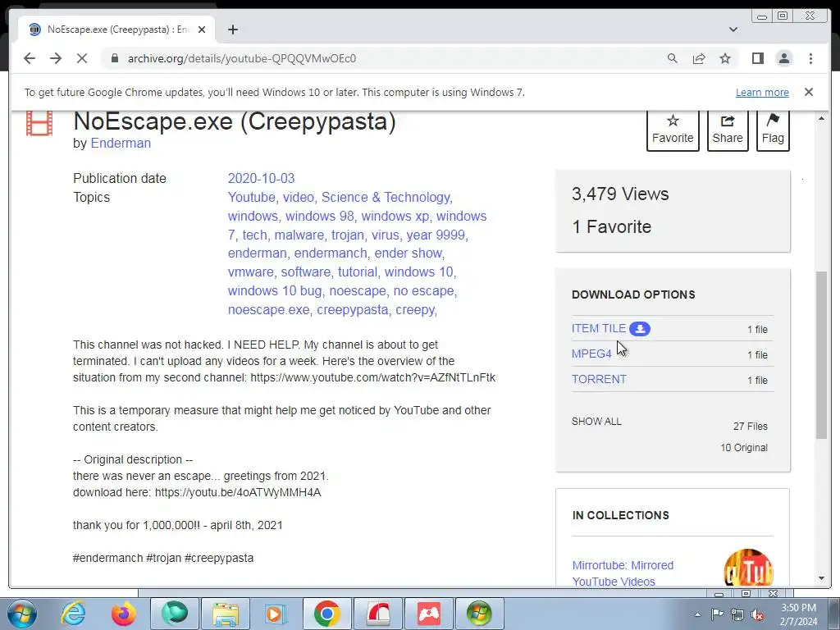
Task: Switch to Chrome on the taskbar
Action: coord(327,614)
